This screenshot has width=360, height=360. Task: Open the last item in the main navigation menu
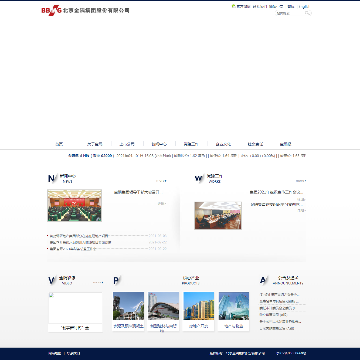285,144
